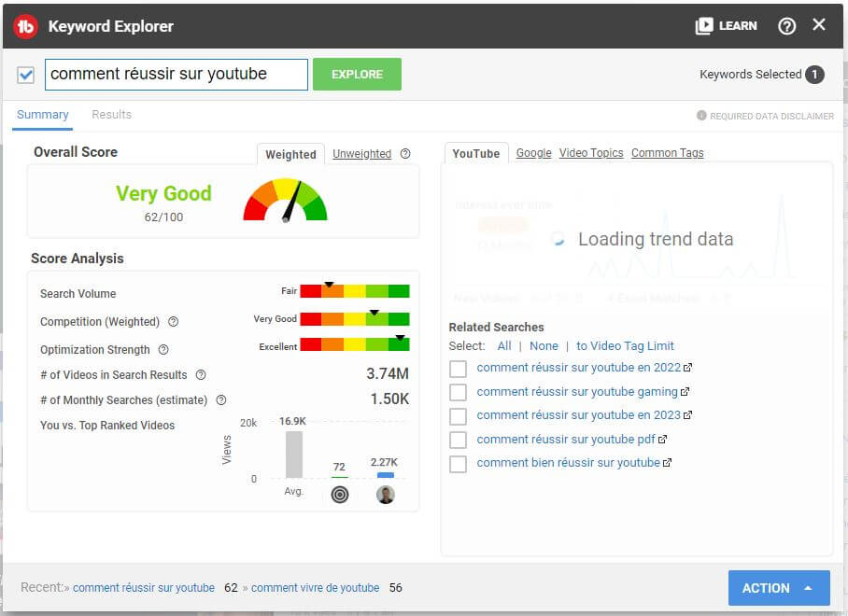Select the YouTube trend tab
This screenshot has width=848, height=616.
[476, 153]
